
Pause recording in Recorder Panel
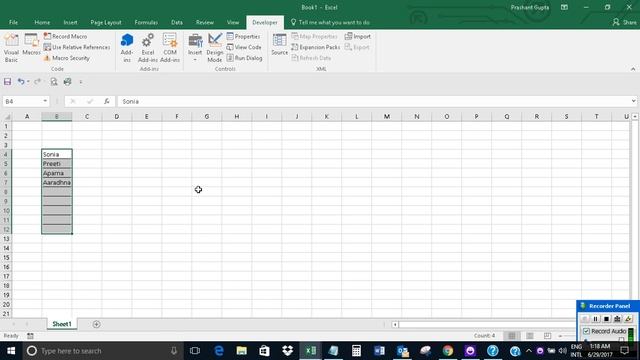596,319
